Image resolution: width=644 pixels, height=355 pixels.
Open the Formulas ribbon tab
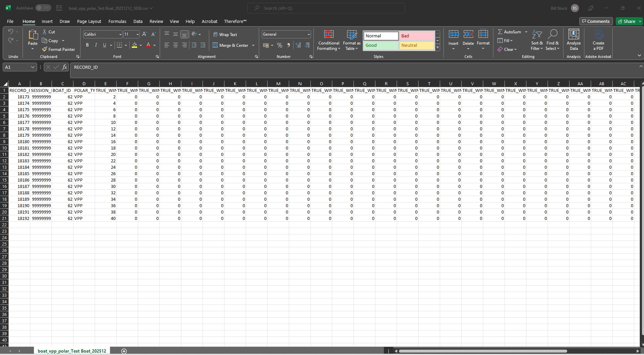tap(117, 21)
